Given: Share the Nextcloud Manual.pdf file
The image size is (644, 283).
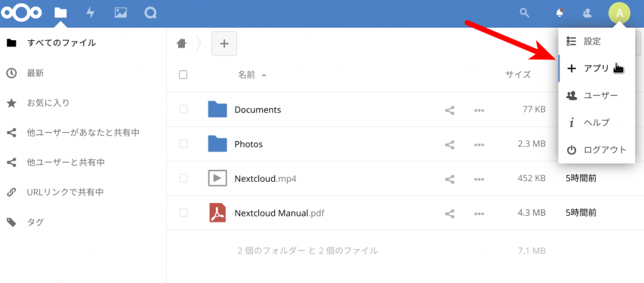Looking at the screenshot, I should 450,213.
